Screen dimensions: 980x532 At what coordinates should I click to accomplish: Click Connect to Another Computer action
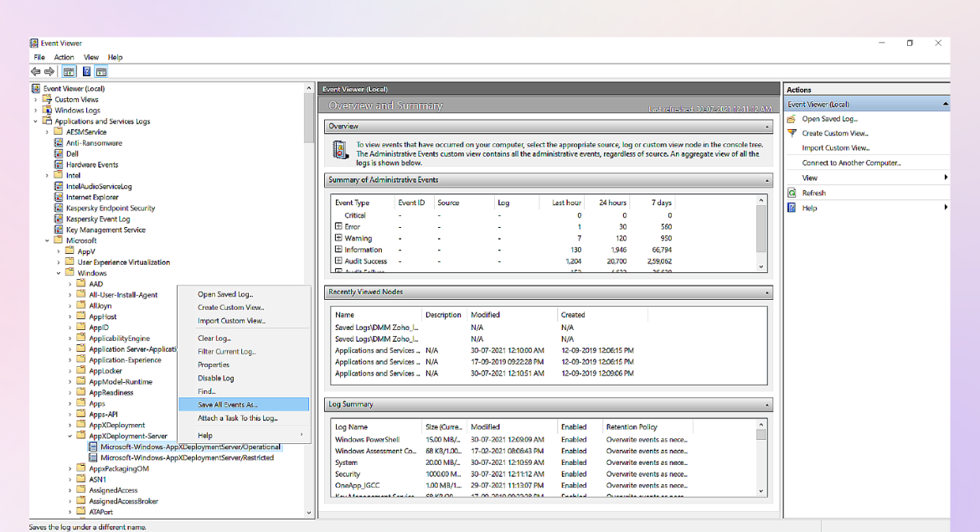[851, 163]
